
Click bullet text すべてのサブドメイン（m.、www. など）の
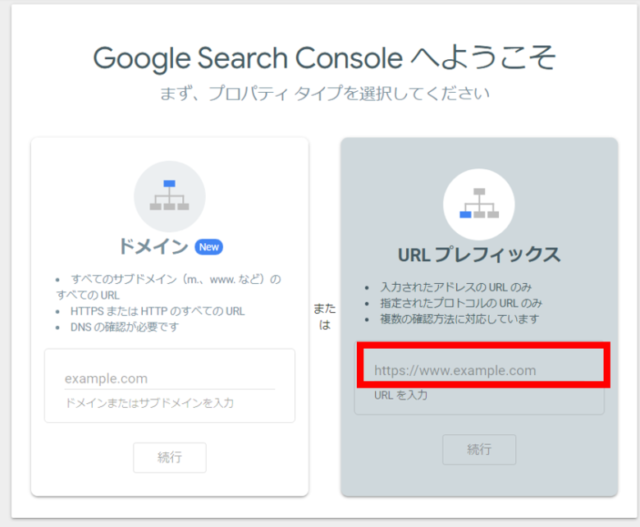point(176,280)
